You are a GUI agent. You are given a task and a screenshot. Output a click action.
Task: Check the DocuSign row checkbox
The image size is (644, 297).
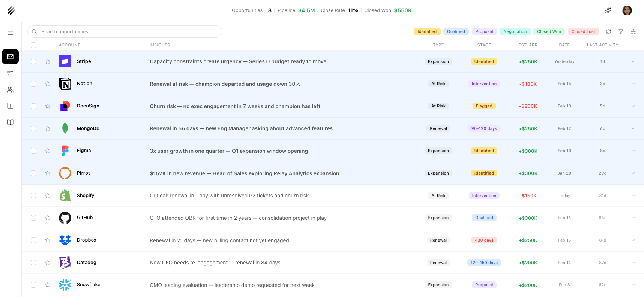click(33, 106)
